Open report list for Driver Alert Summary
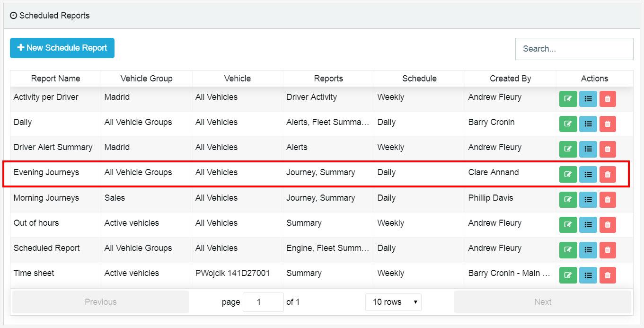This screenshot has width=644, height=328. 588,149
